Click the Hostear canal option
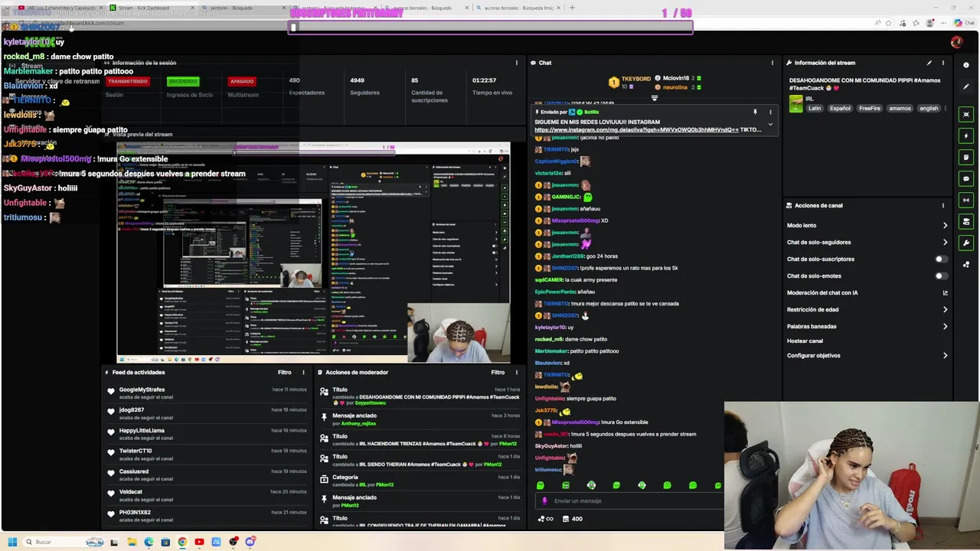 pos(805,341)
